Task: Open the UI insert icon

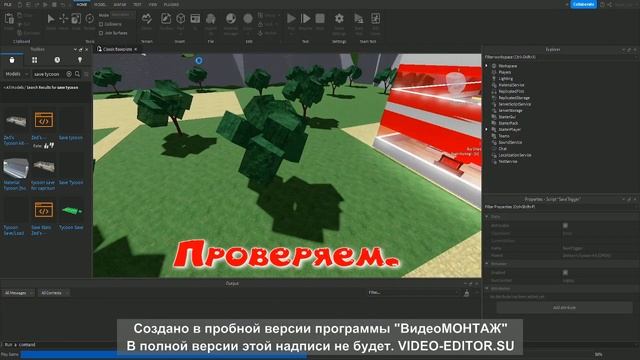Action: [x=195, y=19]
